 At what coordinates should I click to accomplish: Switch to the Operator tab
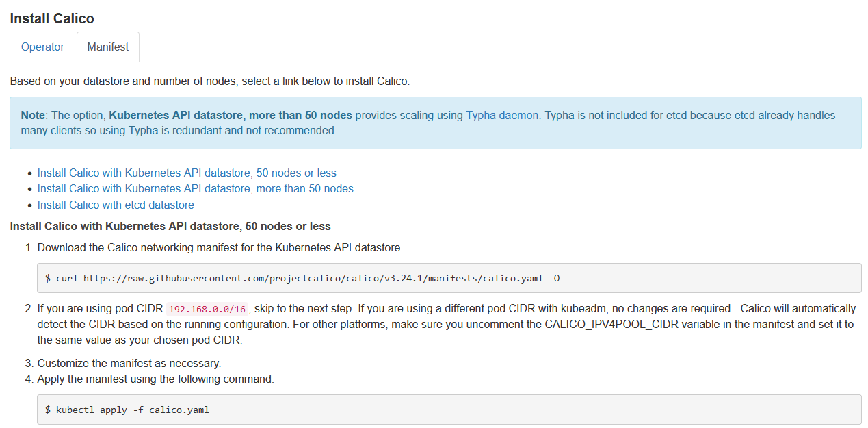point(42,47)
